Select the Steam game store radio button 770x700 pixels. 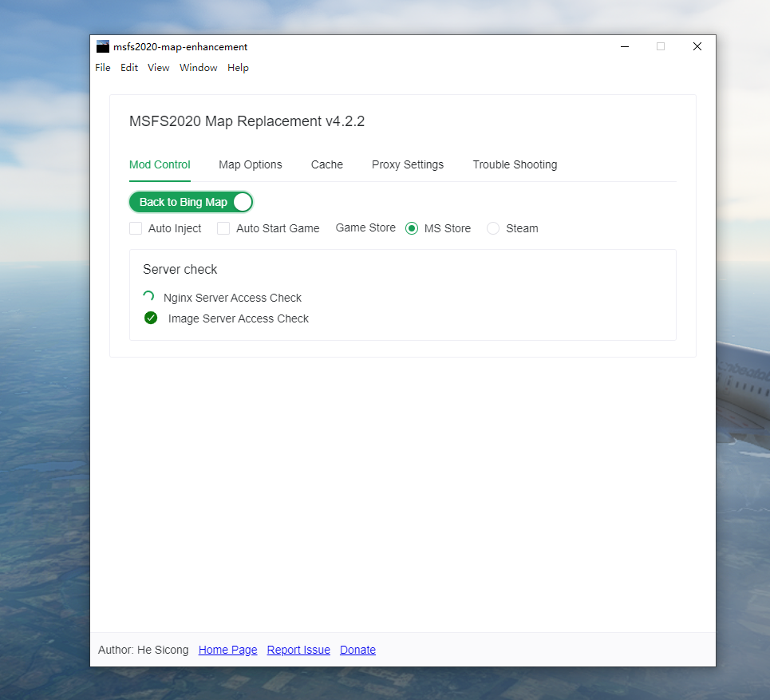[493, 228]
